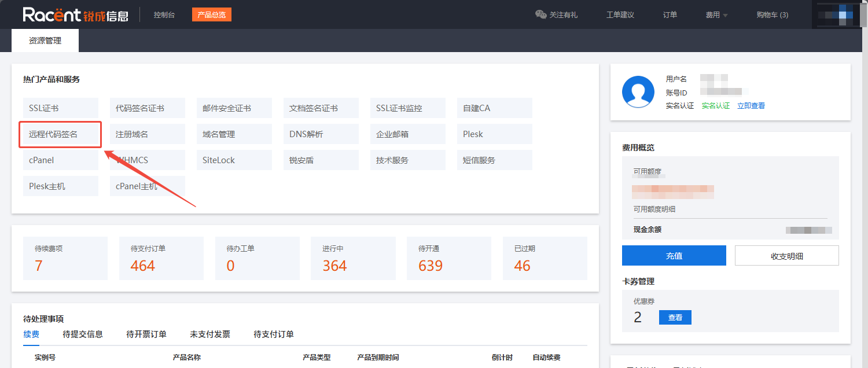
Task: Click the WeChat icon beside 关注有礼
Action: pos(540,15)
